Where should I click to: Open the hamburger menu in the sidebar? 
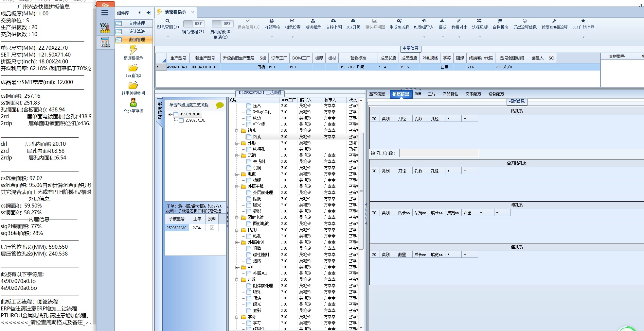click(105, 13)
